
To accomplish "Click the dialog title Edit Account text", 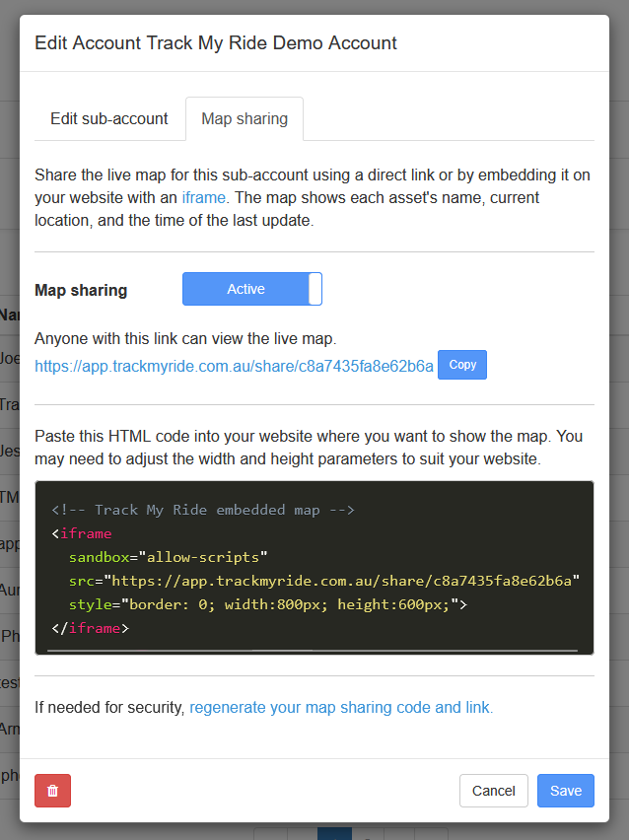I will point(216,42).
